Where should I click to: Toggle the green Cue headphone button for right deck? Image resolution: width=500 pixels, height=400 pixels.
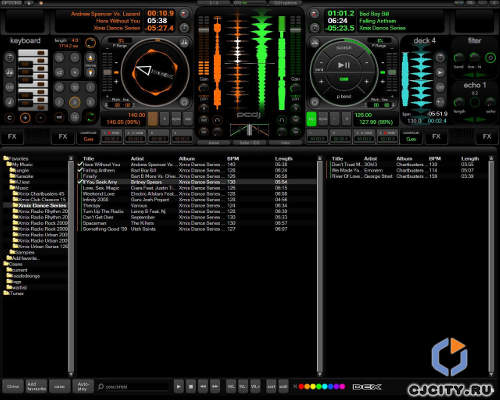(411, 137)
